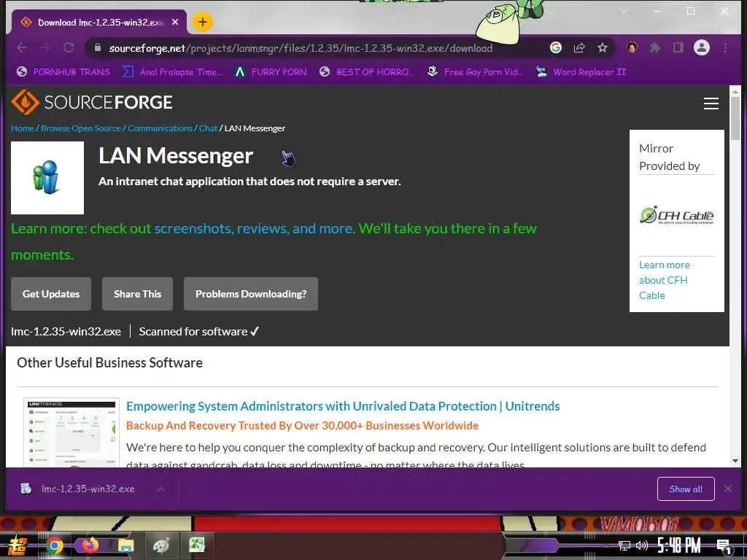Click the page scrollbar down arrow
Screen dimensions: 747x560
(x=735, y=461)
